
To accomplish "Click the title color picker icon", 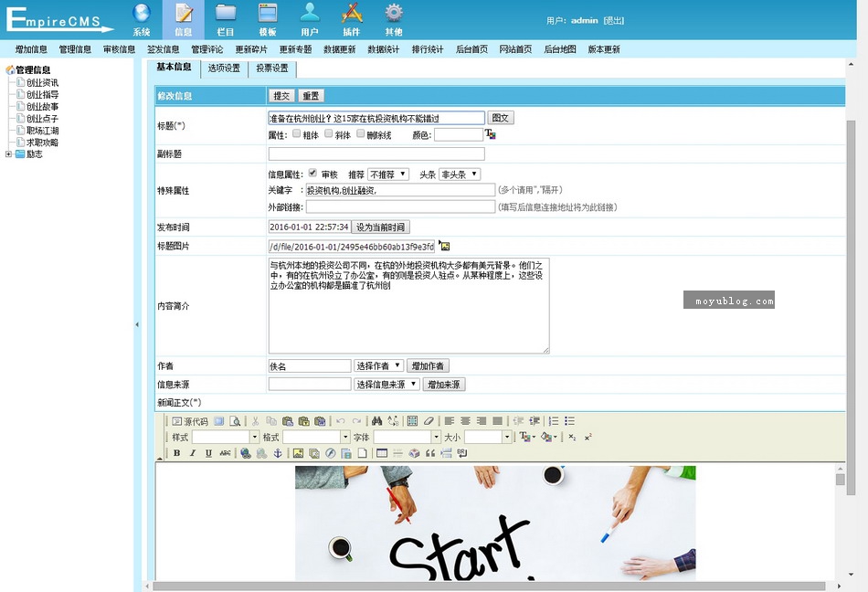I will coord(490,134).
